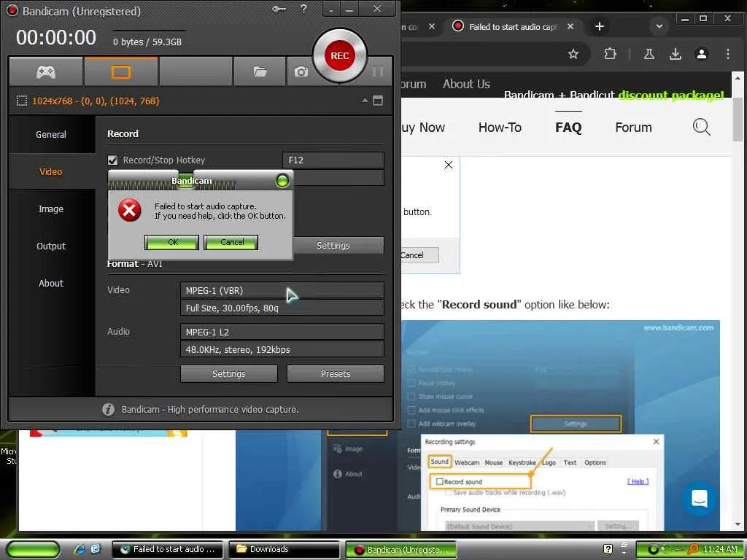Open the browser extensions puzzle icon
This screenshot has width=747, height=560.
click(x=610, y=54)
